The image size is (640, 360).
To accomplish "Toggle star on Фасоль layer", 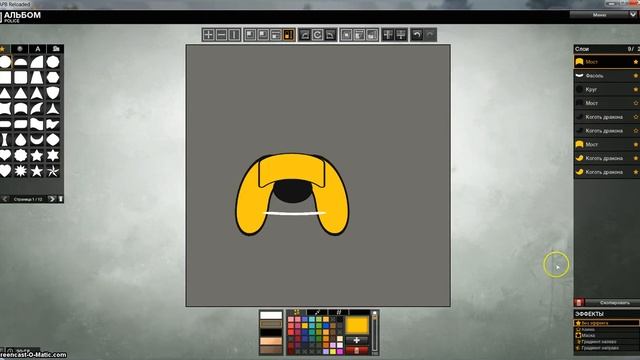I will 636,76.
